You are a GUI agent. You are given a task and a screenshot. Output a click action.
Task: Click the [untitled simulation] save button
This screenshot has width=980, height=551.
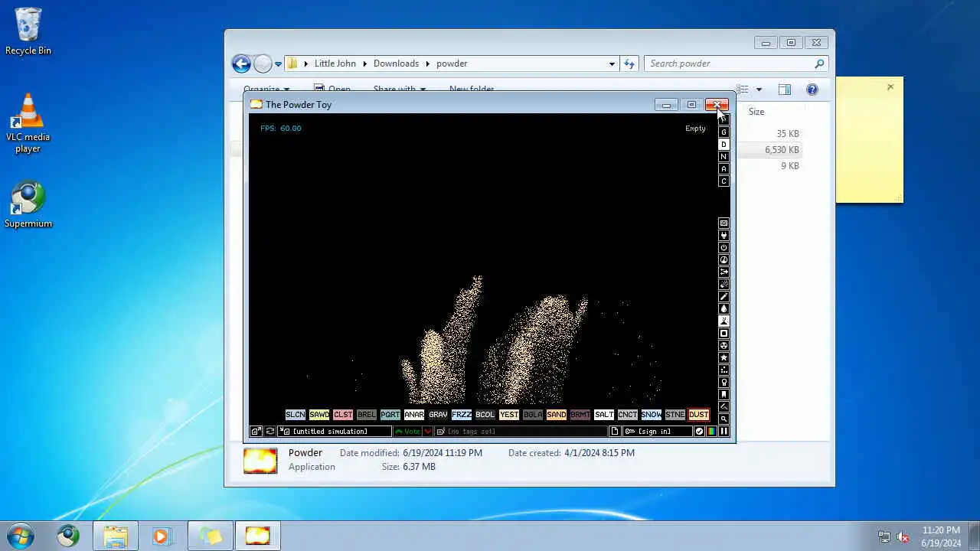click(335, 432)
